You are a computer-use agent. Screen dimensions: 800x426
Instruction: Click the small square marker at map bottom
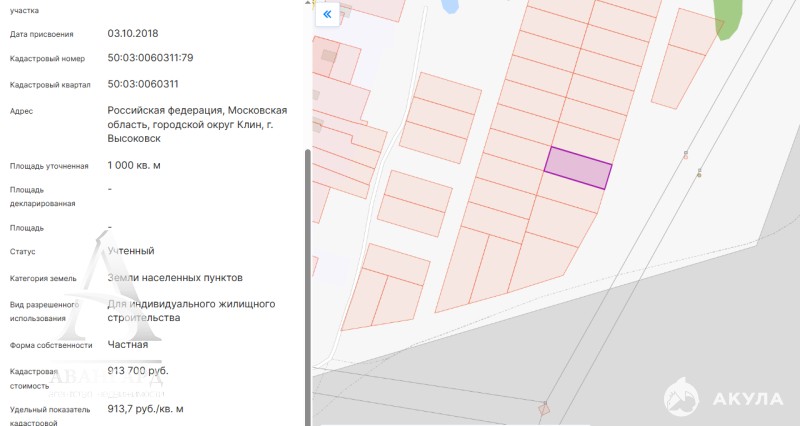coord(544,408)
